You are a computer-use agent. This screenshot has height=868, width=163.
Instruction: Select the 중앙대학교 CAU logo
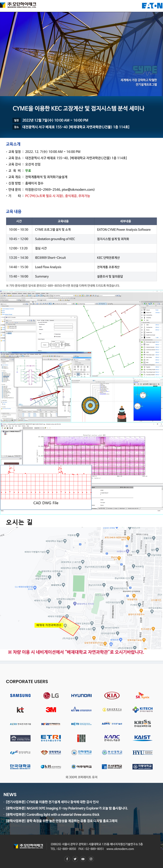coord(20,752)
